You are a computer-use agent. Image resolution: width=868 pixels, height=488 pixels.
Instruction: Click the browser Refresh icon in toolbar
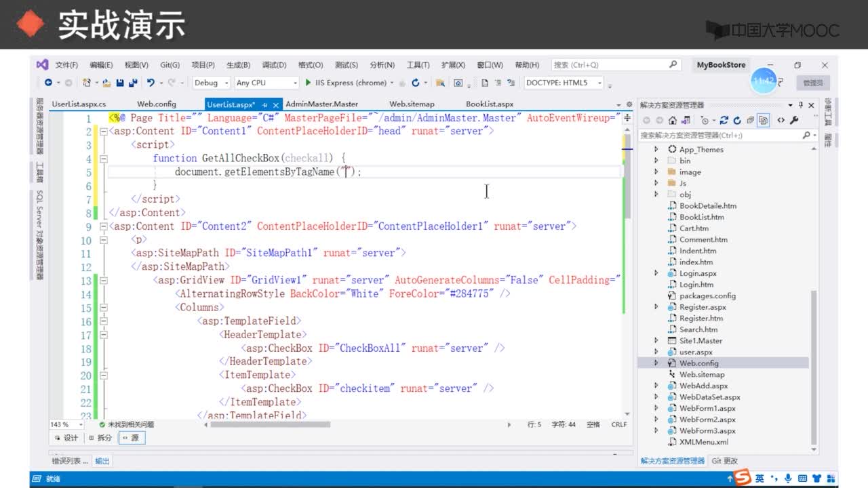point(415,83)
